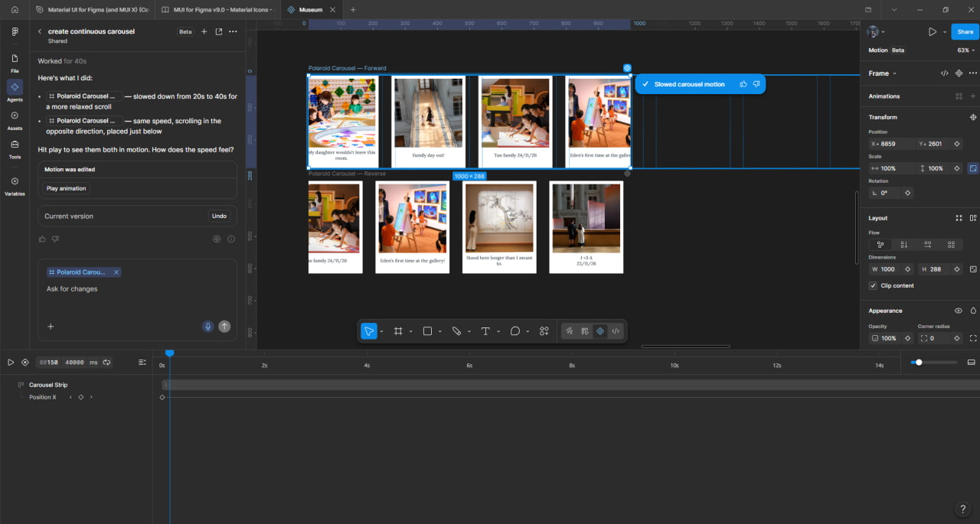Viewport: 980px width, 524px height.
Task: Open the present options dropdown arrow
Action: tap(944, 32)
